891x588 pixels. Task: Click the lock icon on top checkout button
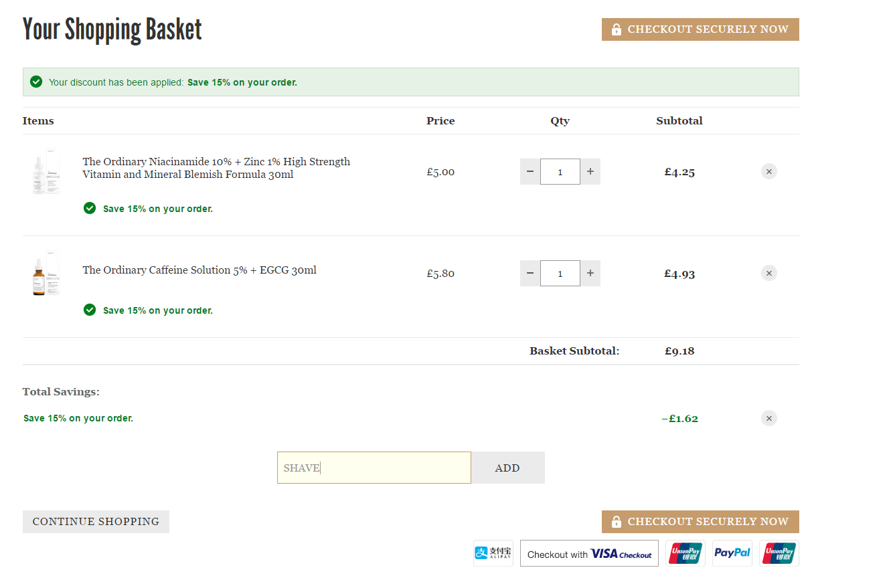click(x=617, y=29)
